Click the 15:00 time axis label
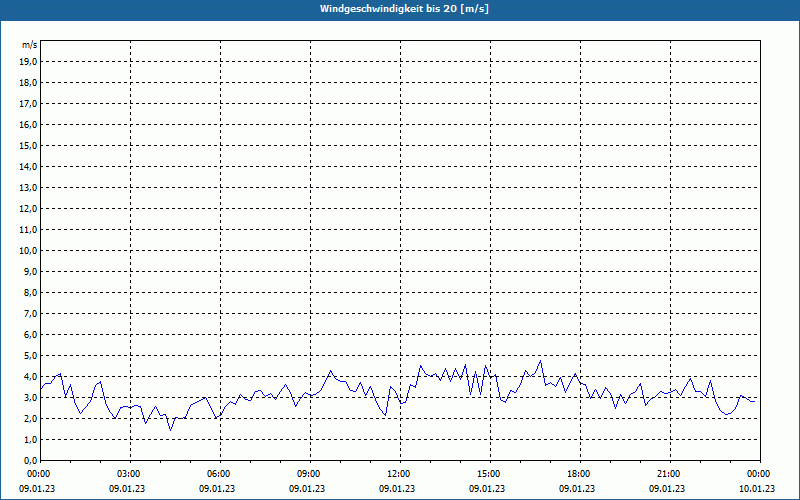The height and width of the screenshot is (500, 800). pyautogui.click(x=488, y=474)
